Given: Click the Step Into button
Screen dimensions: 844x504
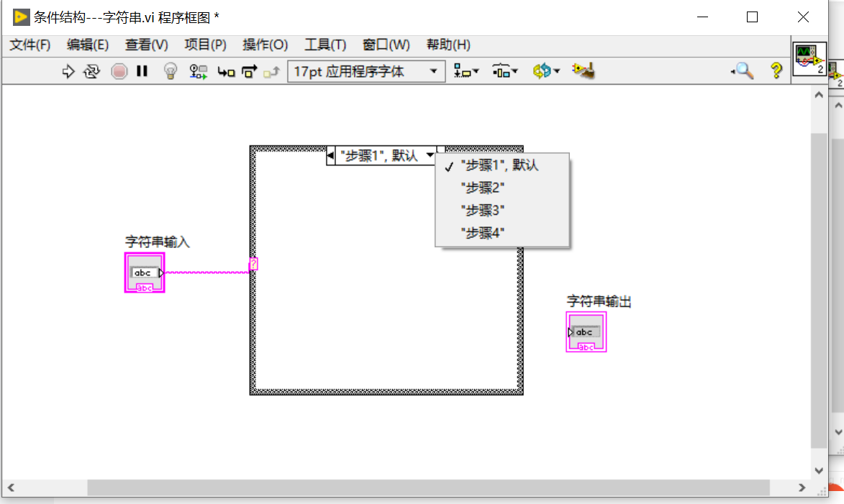Looking at the screenshot, I should (226, 72).
